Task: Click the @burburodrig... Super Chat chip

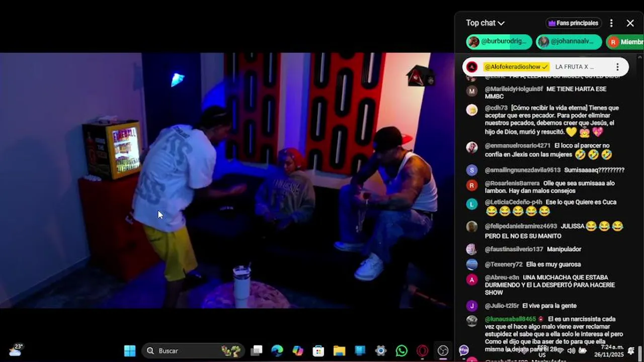Action: point(499,42)
